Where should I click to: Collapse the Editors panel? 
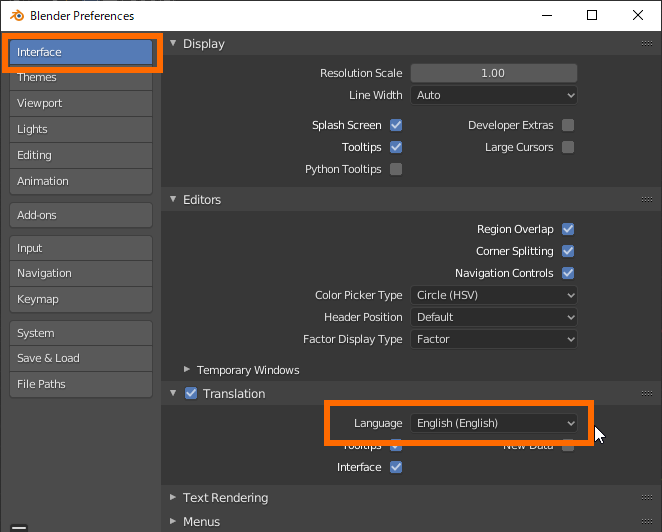(x=173, y=199)
